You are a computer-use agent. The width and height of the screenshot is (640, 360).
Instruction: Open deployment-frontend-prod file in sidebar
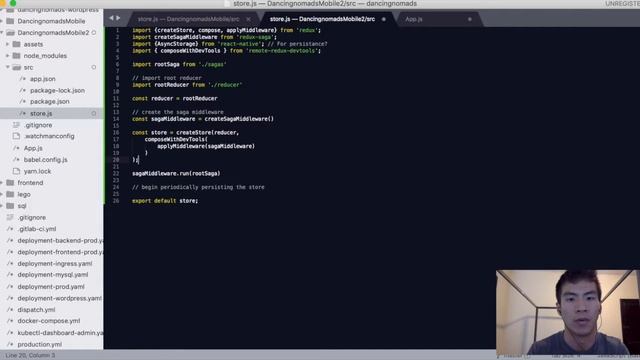click(x=60, y=252)
